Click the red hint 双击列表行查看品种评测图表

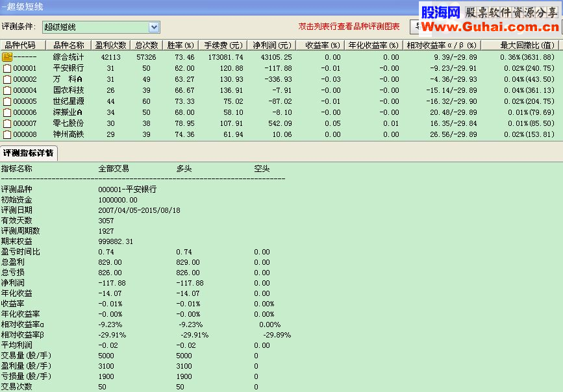coord(349,27)
